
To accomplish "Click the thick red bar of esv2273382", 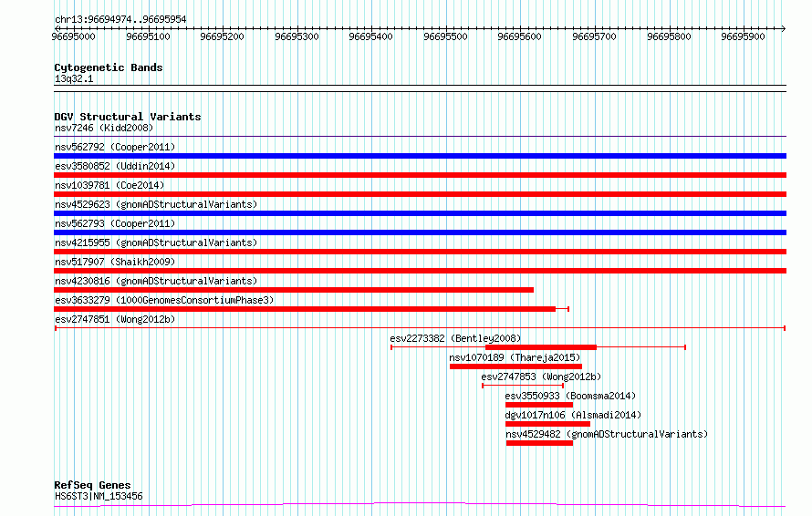I will click(541, 347).
